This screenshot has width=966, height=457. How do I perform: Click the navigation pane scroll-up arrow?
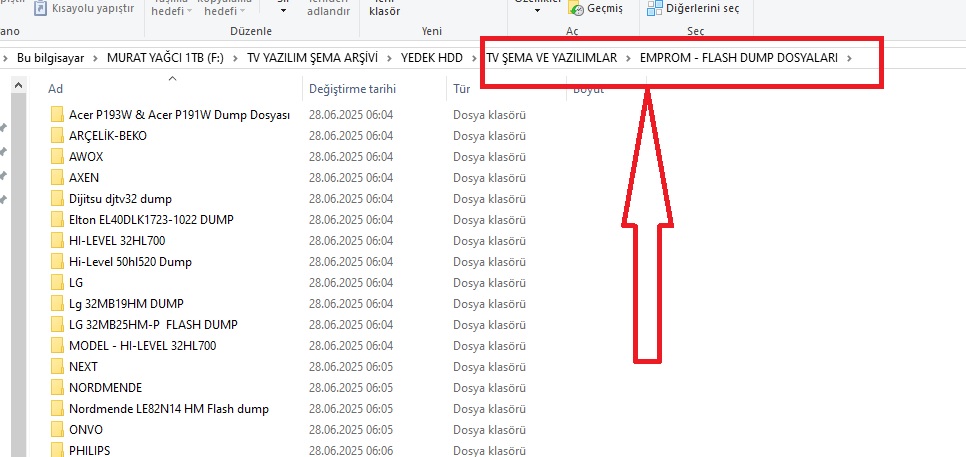click(18, 86)
